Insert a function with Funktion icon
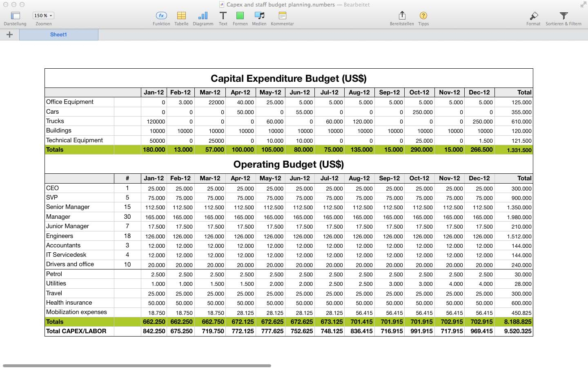The height and width of the screenshot is (368, 588). coord(161,16)
